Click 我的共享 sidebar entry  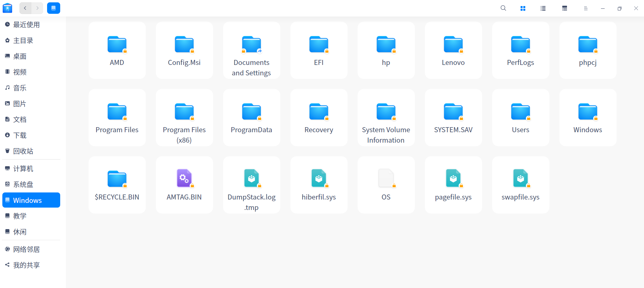click(26, 265)
